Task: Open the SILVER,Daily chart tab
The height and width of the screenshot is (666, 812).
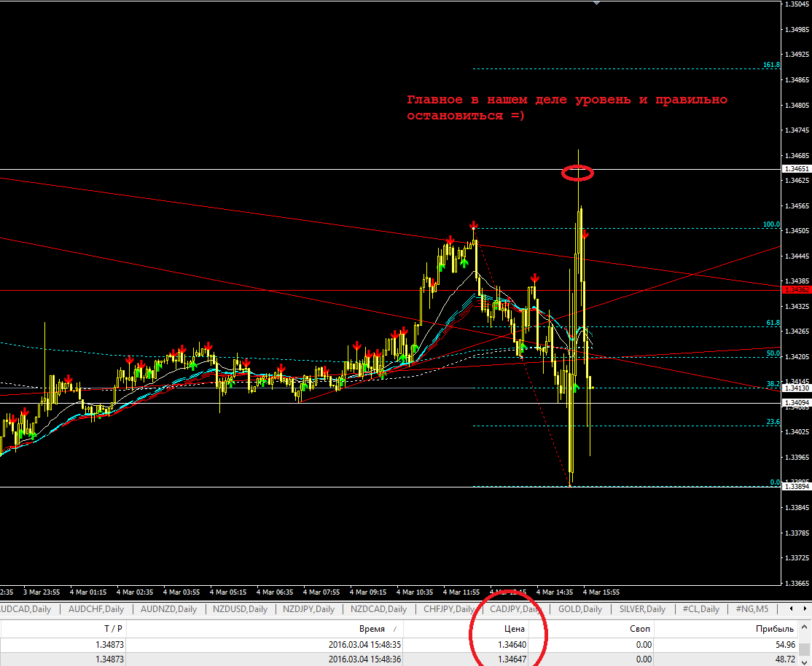Action: [643, 609]
